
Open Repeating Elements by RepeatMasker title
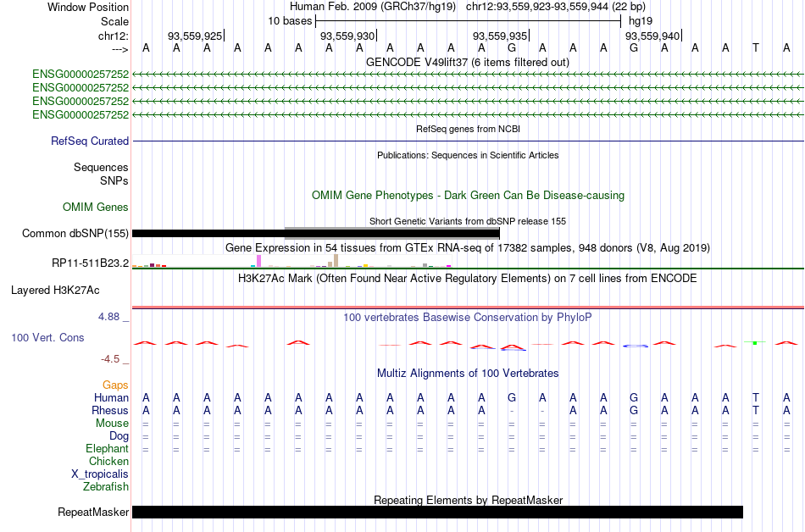[468, 500]
